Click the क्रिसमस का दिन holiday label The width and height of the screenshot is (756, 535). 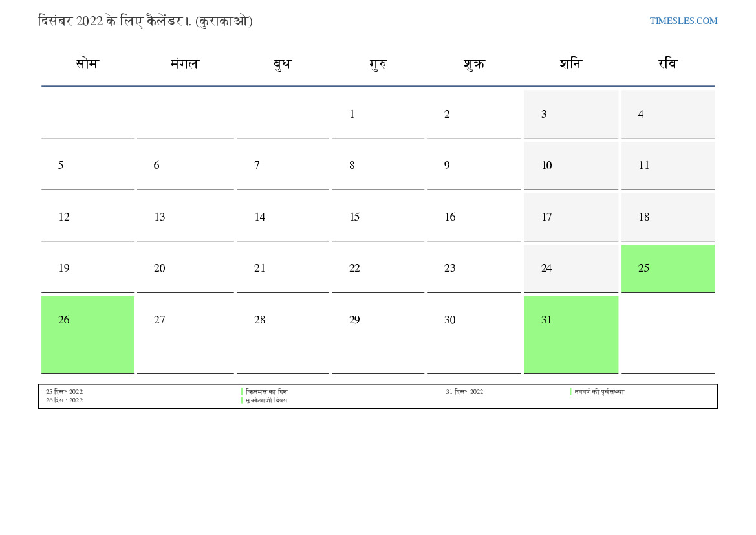pyautogui.click(x=266, y=392)
